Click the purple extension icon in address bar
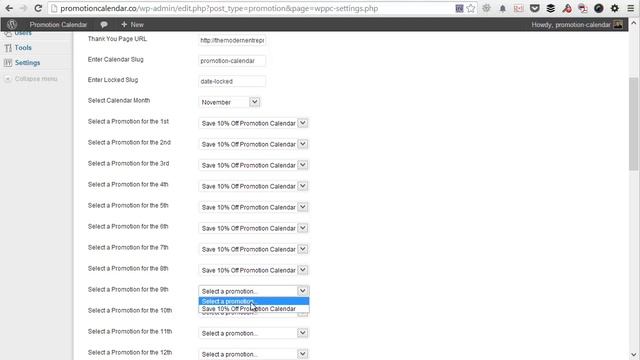This screenshot has height=360, width=640. [x=459, y=8]
